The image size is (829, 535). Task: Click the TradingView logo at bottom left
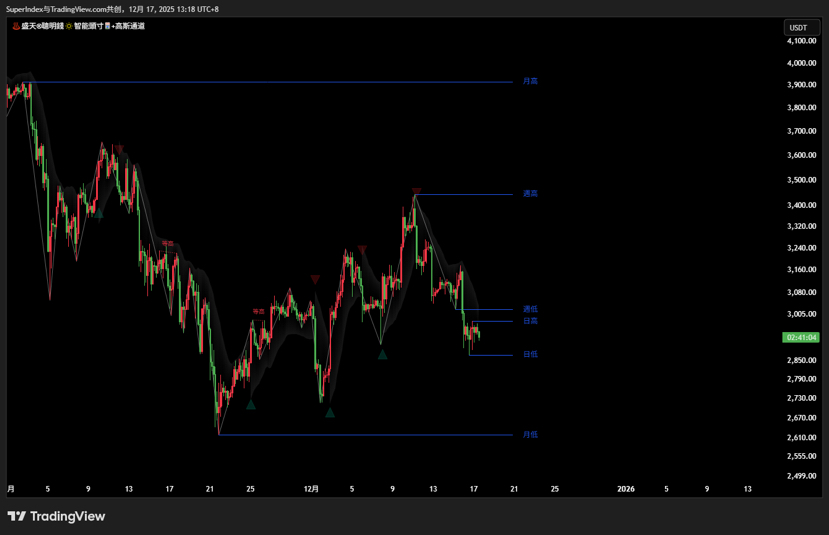point(56,516)
